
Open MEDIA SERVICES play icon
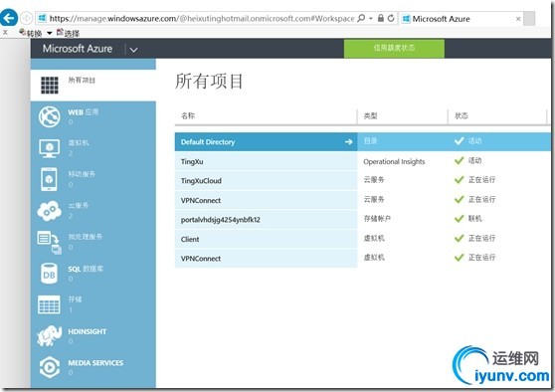tap(49, 367)
